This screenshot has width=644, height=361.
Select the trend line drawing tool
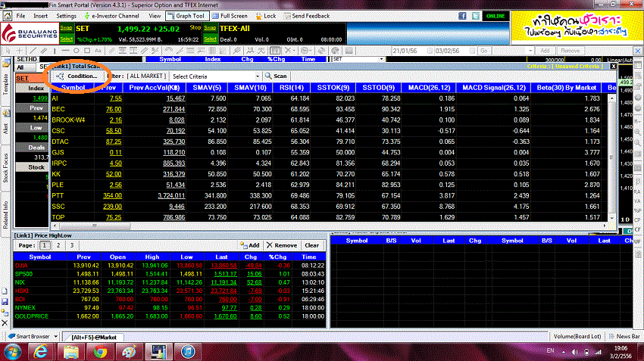tap(33, 51)
